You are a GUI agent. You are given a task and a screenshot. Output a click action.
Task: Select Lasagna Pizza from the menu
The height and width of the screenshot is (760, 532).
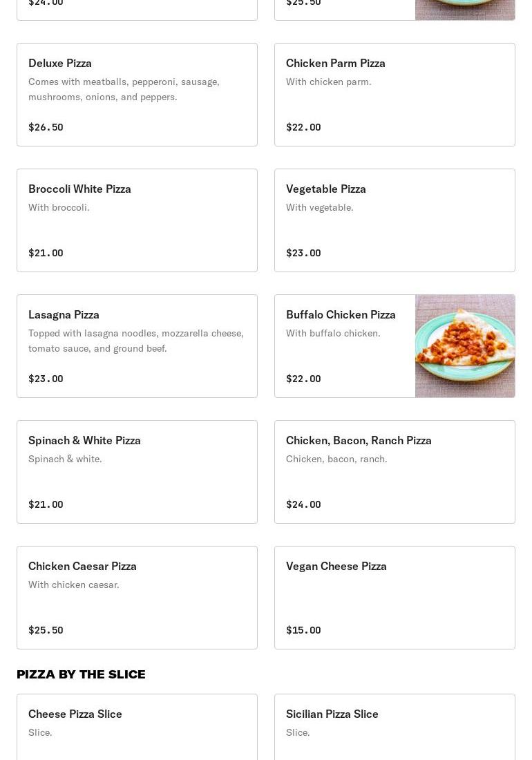point(64,315)
